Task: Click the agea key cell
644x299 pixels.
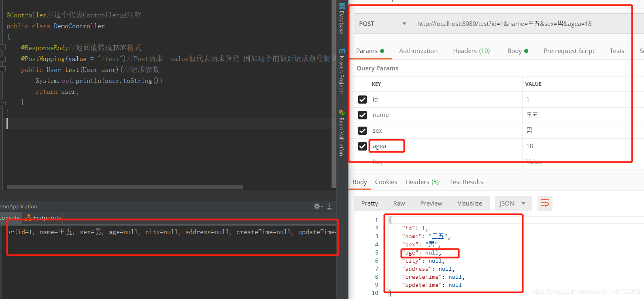Action: [445, 146]
